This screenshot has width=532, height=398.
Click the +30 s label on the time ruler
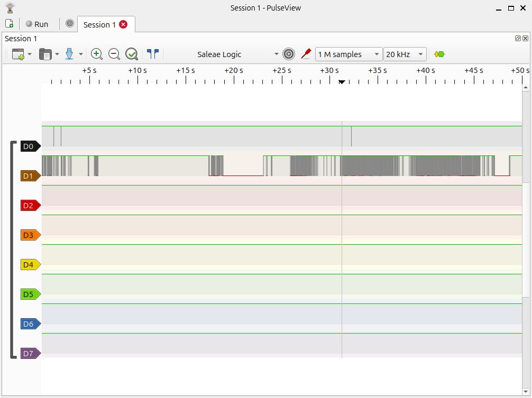pyautogui.click(x=329, y=70)
